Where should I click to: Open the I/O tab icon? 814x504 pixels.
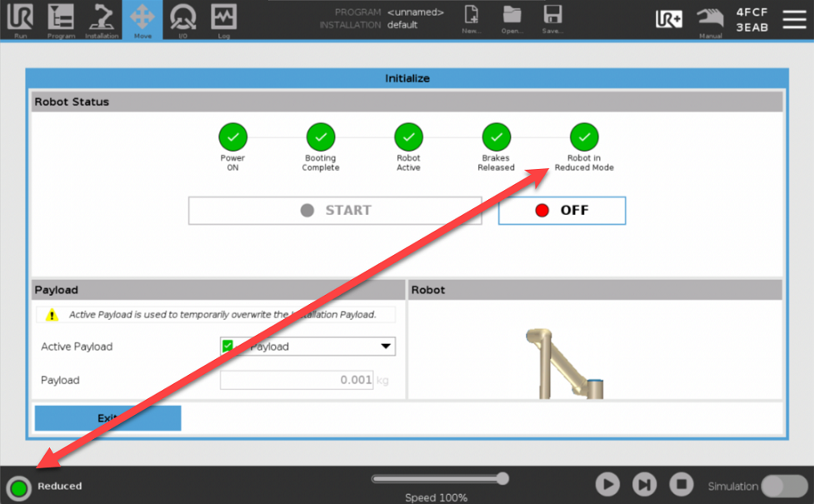click(182, 20)
